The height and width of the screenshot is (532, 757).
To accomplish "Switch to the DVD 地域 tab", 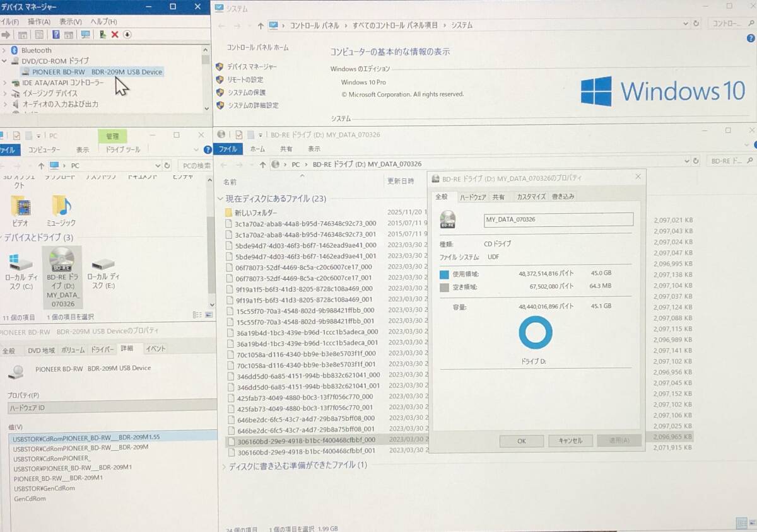I will coord(41,350).
